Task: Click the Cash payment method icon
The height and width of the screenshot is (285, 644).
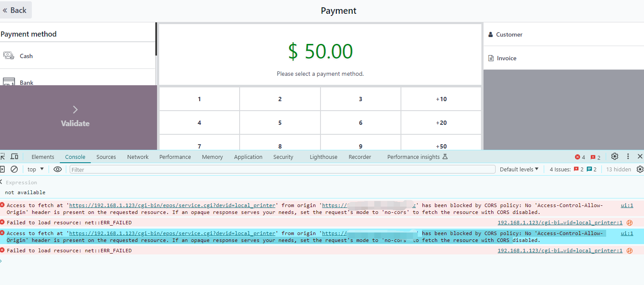Action: click(x=9, y=56)
